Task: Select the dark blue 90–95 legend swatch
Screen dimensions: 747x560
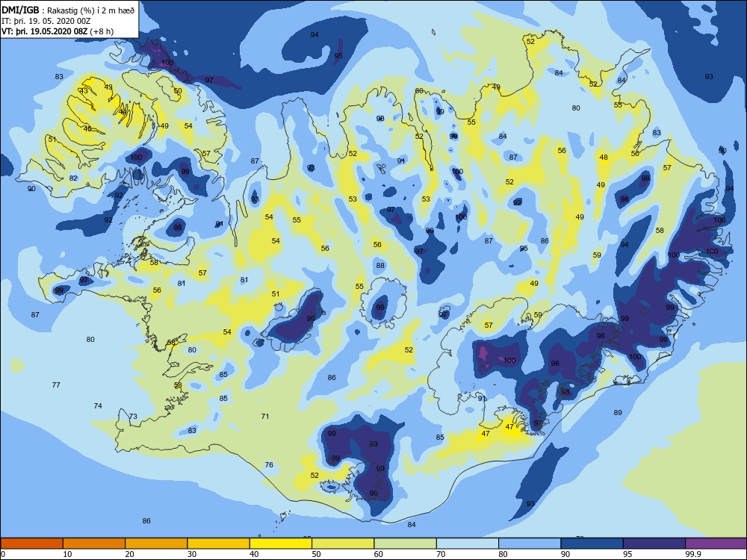Action: pyautogui.click(x=592, y=544)
